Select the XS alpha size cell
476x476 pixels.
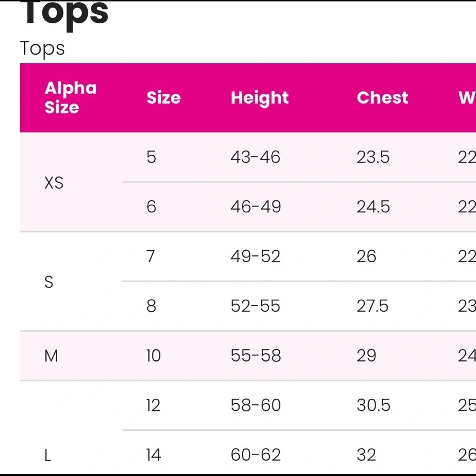coord(54,183)
